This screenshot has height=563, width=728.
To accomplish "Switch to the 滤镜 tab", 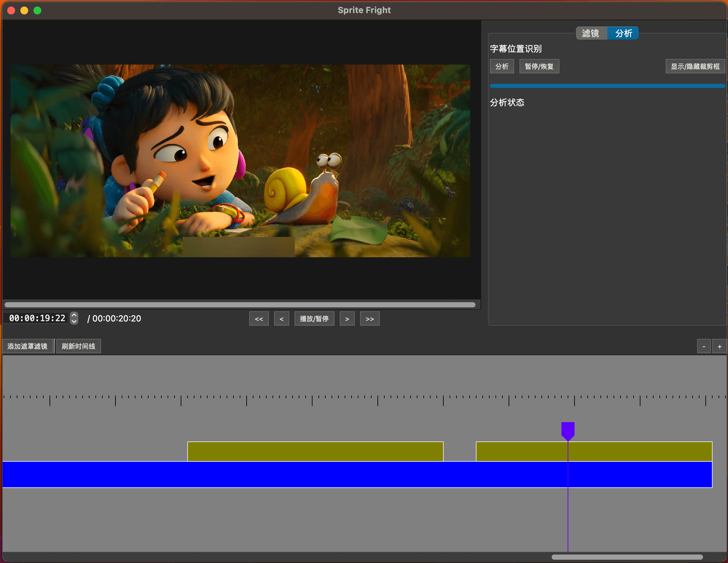I will tap(591, 33).
